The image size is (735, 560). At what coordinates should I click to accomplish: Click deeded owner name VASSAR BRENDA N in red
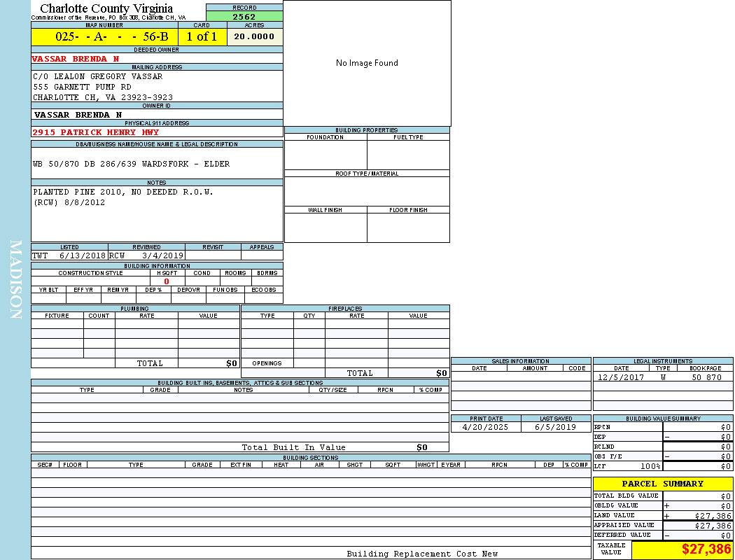tap(76, 59)
